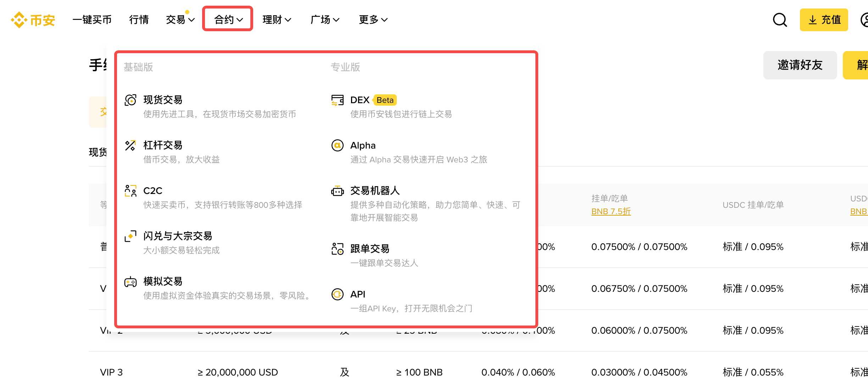The width and height of the screenshot is (868, 378).
Task: Click the DEX wallet icon
Action: [337, 100]
